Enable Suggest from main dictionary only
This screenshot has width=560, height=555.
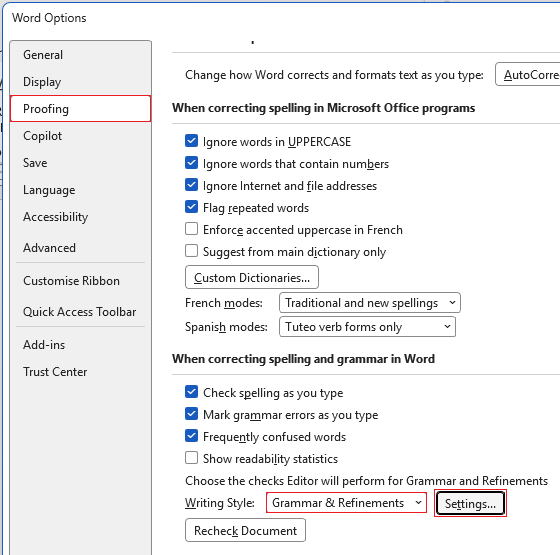(x=191, y=251)
